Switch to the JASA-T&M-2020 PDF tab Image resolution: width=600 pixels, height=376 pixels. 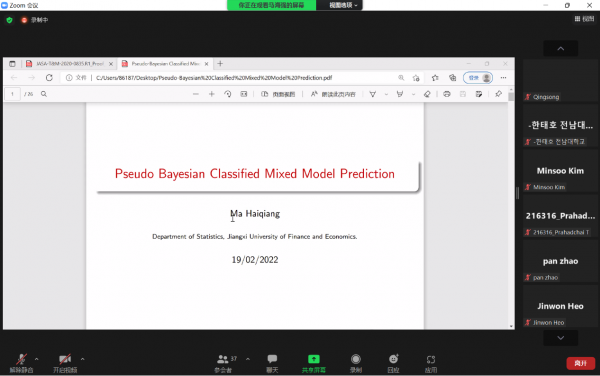pos(70,64)
